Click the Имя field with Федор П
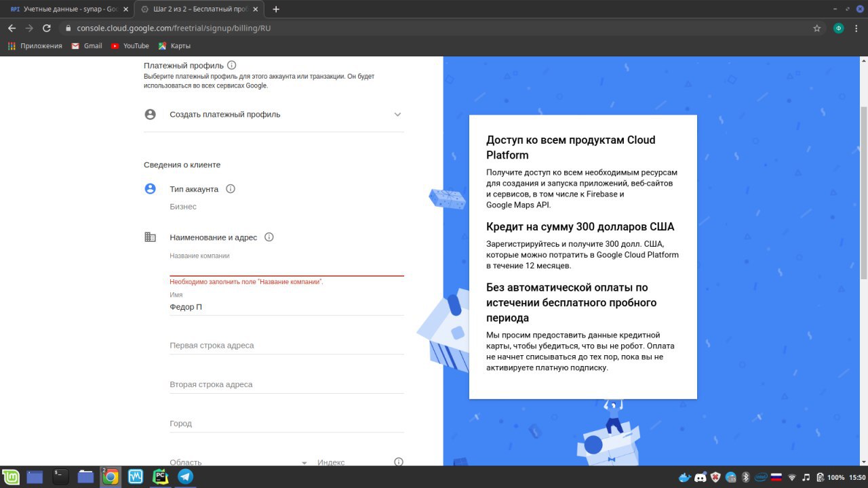This screenshot has height=488, width=868. 287,307
